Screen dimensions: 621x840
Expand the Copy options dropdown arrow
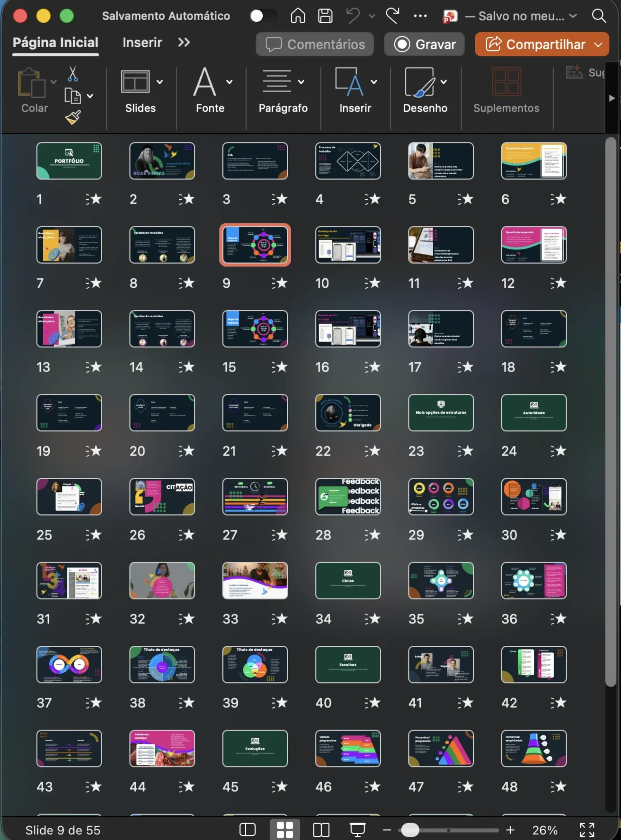[x=90, y=96]
